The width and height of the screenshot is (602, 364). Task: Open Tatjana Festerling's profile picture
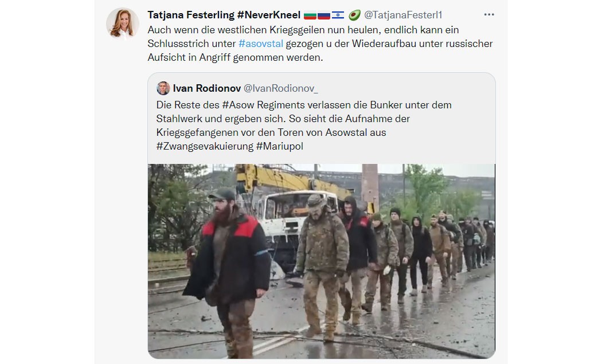123,24
